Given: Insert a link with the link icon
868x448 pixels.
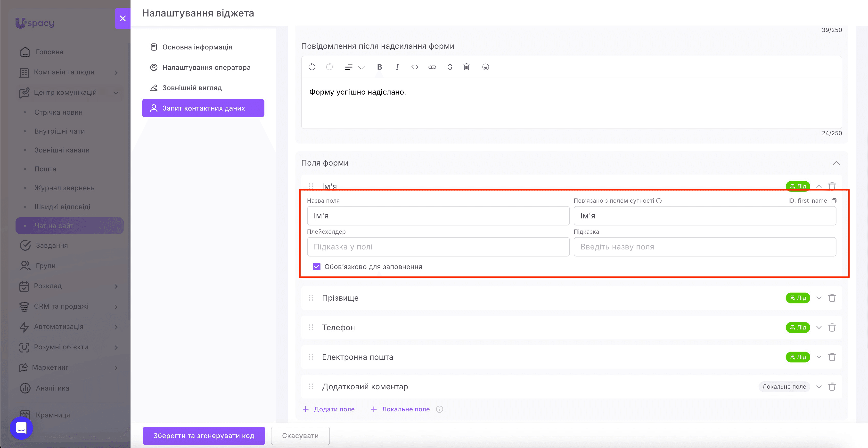Looking at the screenshot, I should pos(432,67).
